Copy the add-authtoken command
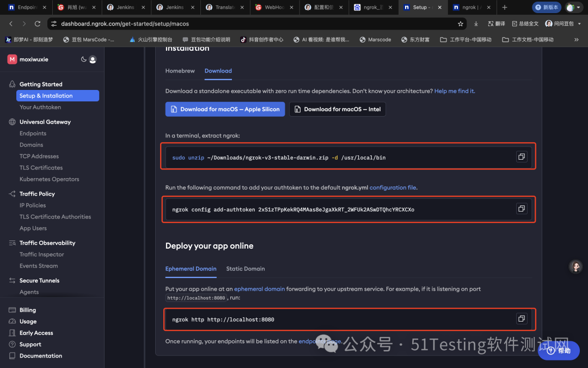 521,208
